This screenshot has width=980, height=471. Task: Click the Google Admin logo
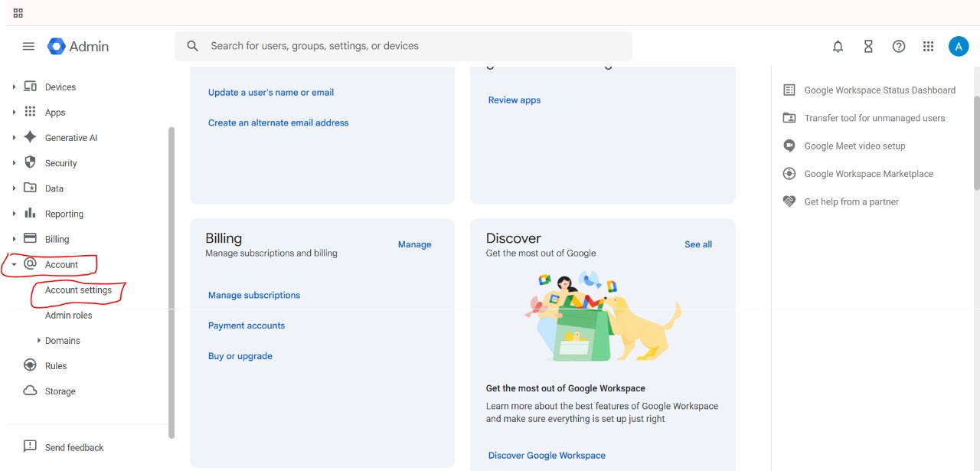tap(78, 46)
